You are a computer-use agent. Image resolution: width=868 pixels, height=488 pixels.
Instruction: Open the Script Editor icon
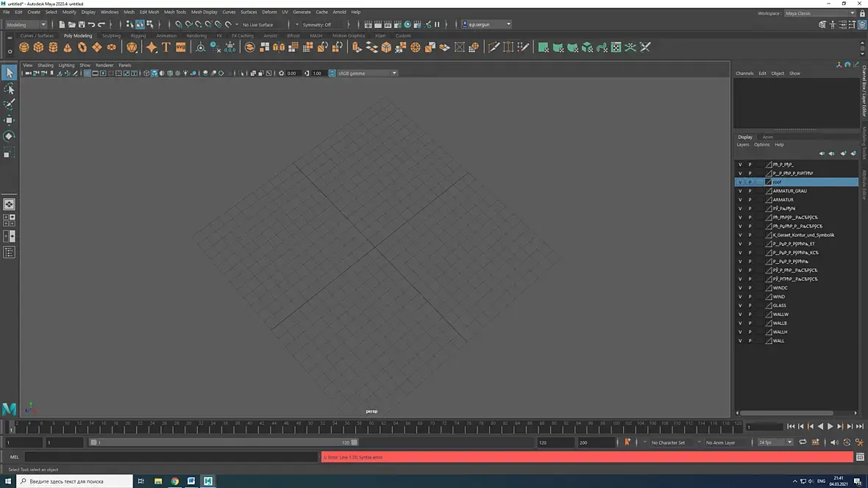tap(860, 457)
